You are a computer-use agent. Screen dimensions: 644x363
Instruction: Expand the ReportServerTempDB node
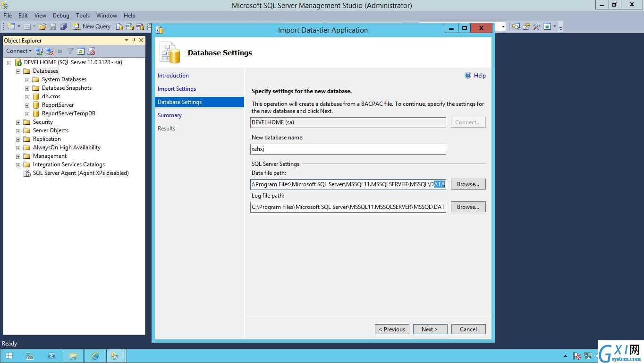pos(27,113)
